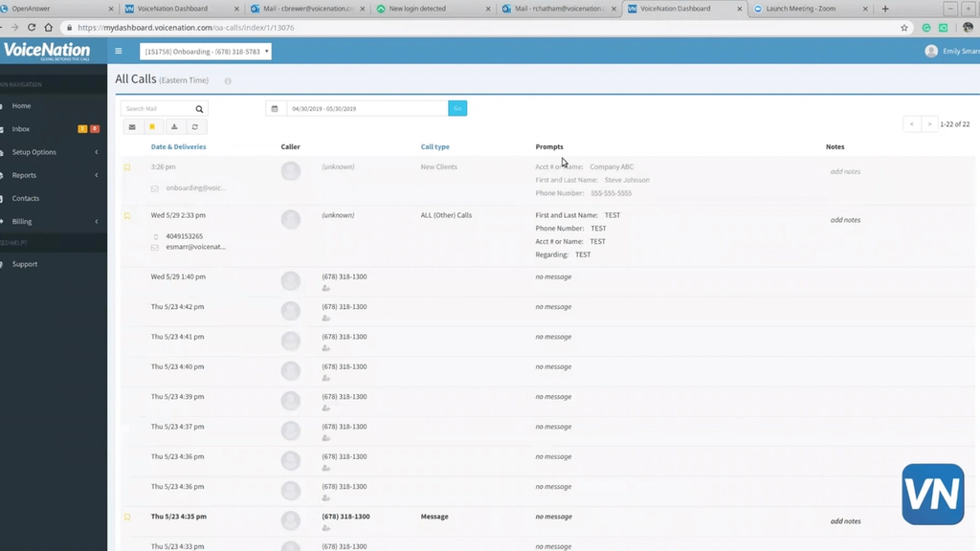Toggle the bookmark flag on Thu 5/23 4:35 pm call
This screenshot has height=551, width=980.
pyautogui.click(x=127, y=518)
